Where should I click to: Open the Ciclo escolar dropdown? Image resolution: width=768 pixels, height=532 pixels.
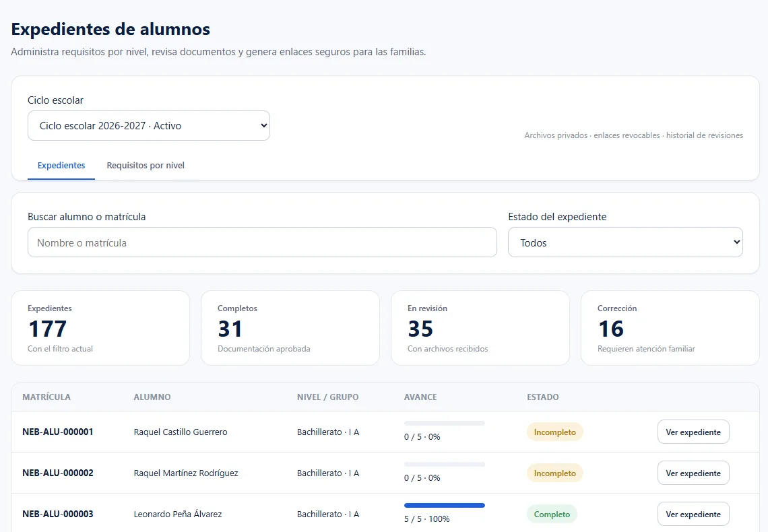coord(148,126)
